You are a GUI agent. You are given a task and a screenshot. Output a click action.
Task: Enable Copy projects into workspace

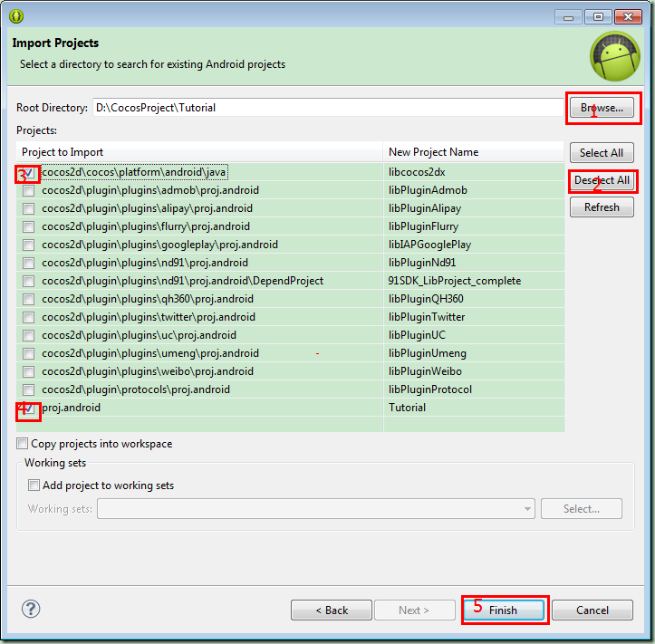(x=22, y=443)
